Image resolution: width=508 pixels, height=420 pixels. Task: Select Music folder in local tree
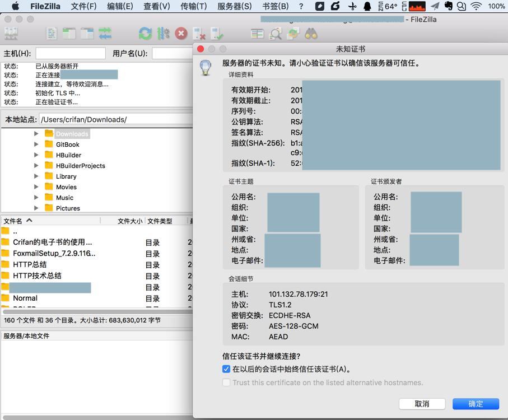64,198
